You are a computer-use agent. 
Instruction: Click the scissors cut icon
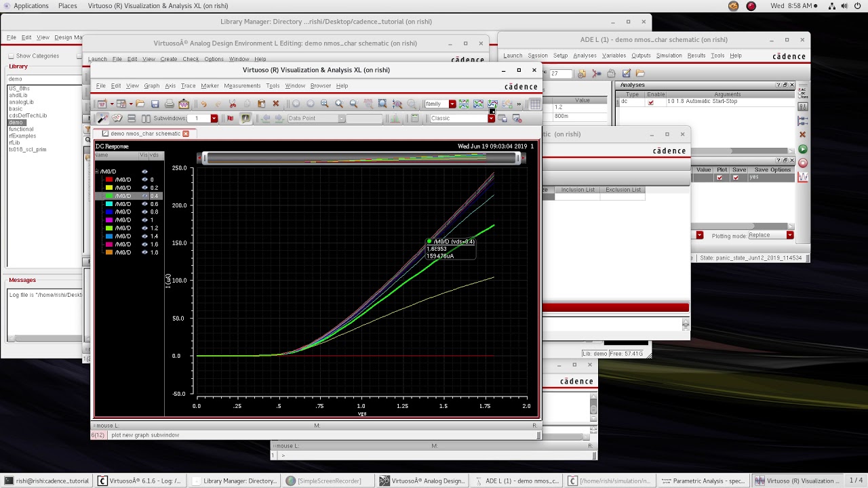click(x=233, y=104)
